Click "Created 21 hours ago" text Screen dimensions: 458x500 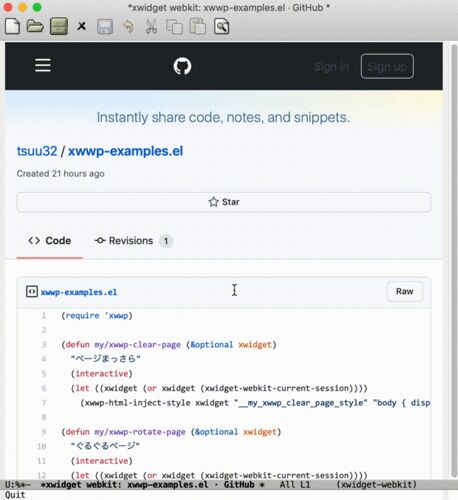pyautogui.click(x=60, y=174)
